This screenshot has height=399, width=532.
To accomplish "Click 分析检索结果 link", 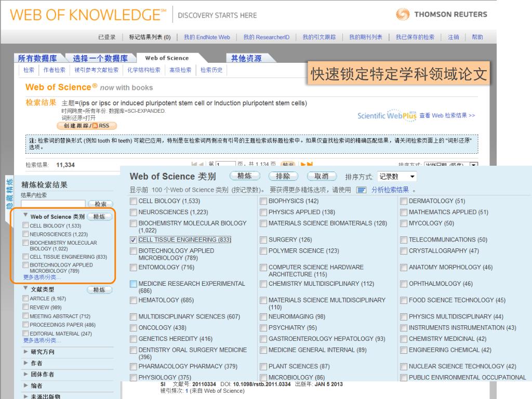I will click(x=390, y=190).
